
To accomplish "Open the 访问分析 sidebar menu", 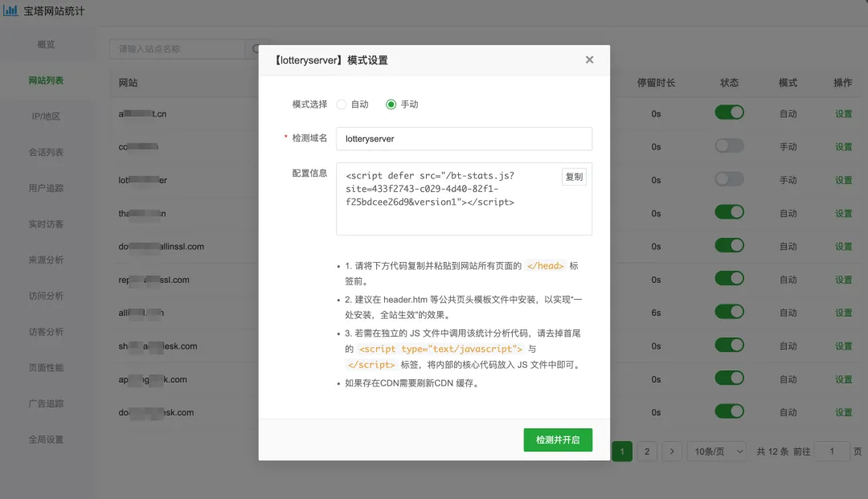I will coord(46,296).
